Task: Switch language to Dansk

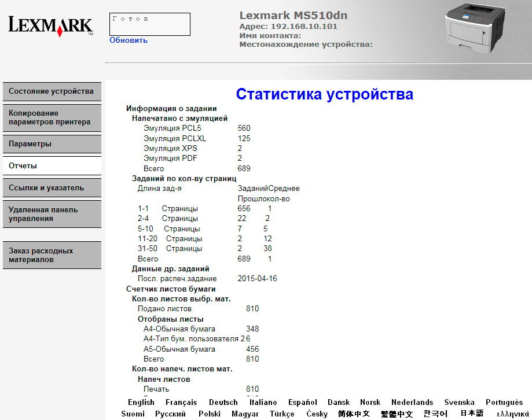Action: click(339, 403)
